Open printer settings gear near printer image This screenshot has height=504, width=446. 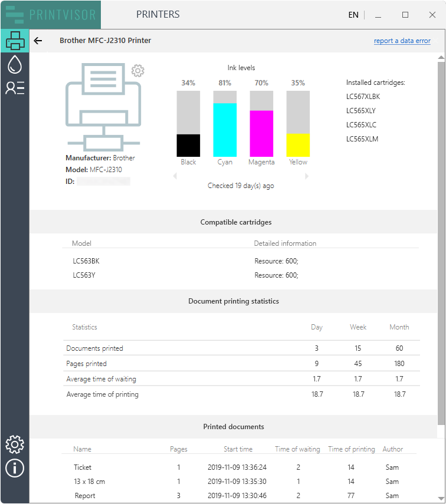point(137,71)
